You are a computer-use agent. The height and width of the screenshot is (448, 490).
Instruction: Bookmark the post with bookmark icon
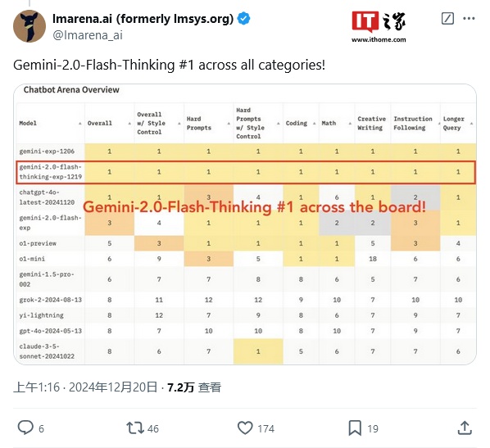click(355, 428)
